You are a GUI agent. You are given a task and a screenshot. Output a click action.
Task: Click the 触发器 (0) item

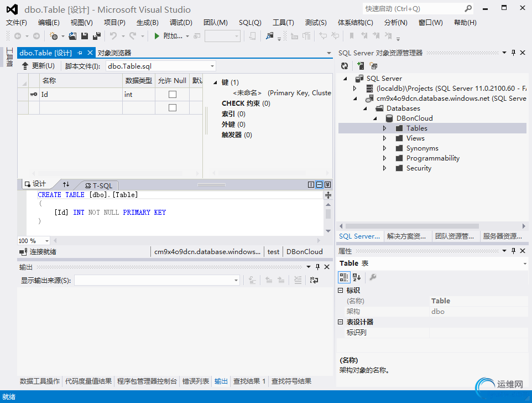coord(237,135)
